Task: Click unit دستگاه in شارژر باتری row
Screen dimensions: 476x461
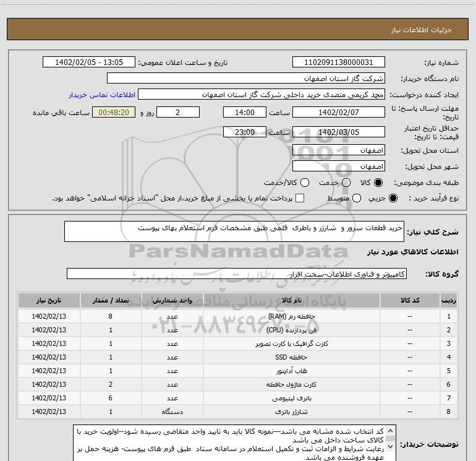Action: (x=172, y=411)
